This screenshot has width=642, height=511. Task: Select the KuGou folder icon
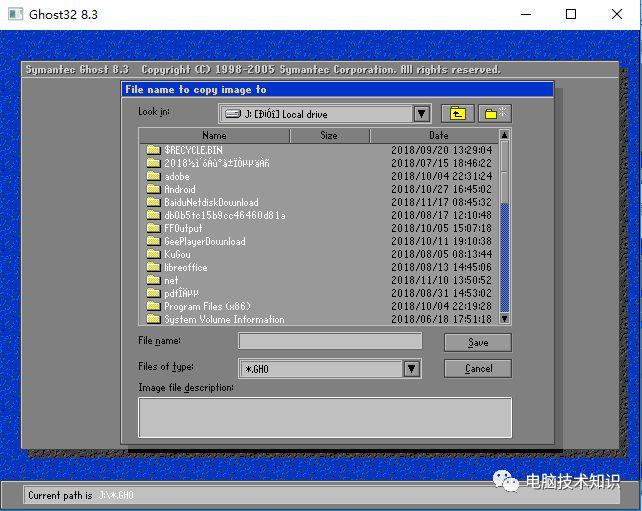tap(154, 254)
